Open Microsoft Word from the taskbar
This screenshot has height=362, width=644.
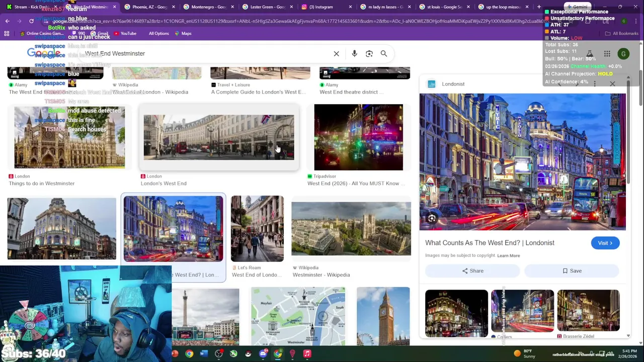point(204,354)
